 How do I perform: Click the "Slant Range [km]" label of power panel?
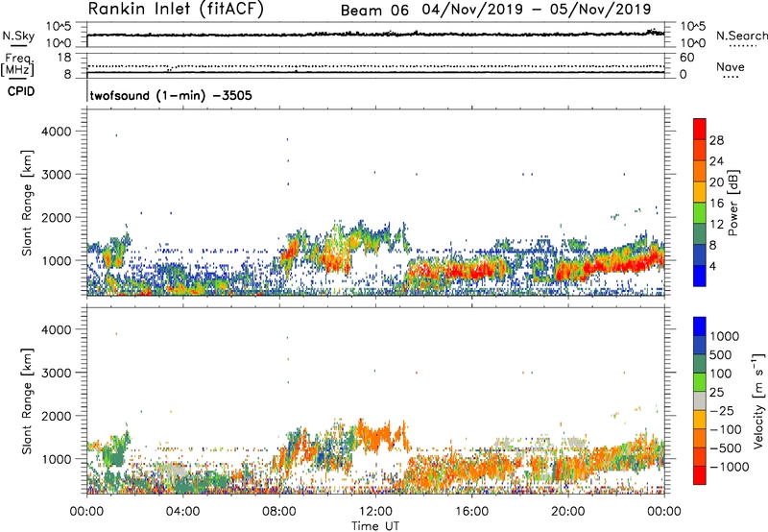pyautogui.click(x=27, y=203)
